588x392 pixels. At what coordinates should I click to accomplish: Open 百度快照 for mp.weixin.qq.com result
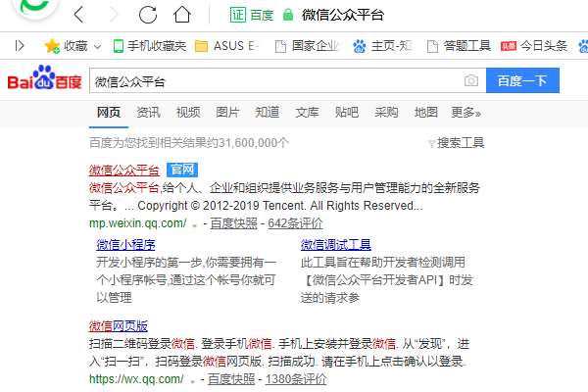pyautogui.click(x=233, y=223)
